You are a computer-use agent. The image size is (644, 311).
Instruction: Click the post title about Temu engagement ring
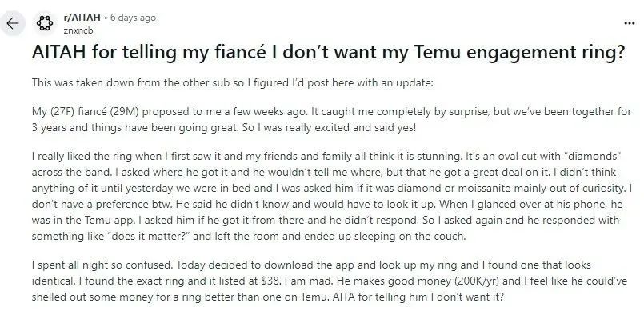328,53
